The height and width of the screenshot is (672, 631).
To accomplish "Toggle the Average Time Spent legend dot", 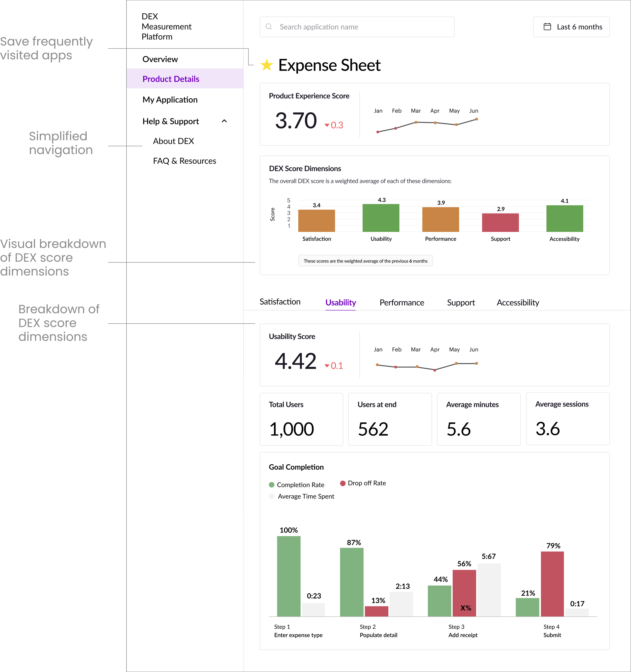I will pos(272,496).
